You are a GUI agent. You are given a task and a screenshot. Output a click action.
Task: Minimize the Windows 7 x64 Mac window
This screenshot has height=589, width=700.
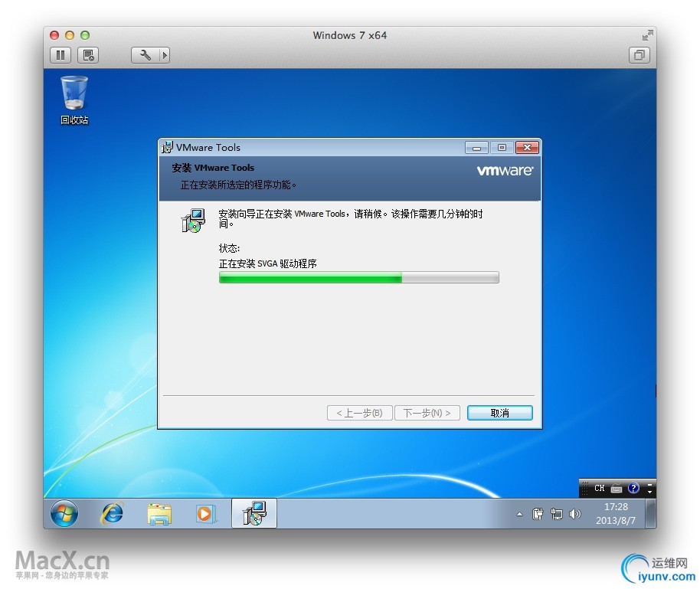click(x=70, y=35)
